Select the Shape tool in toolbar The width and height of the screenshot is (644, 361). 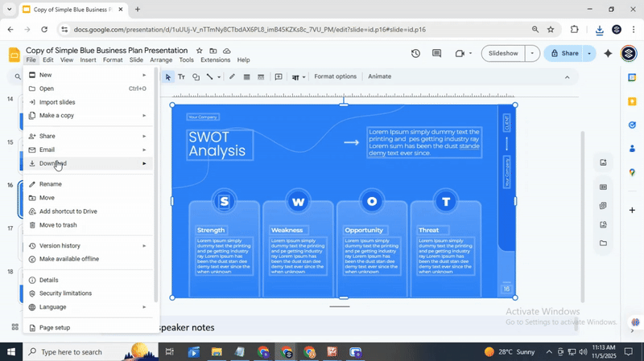coord(196,77)
